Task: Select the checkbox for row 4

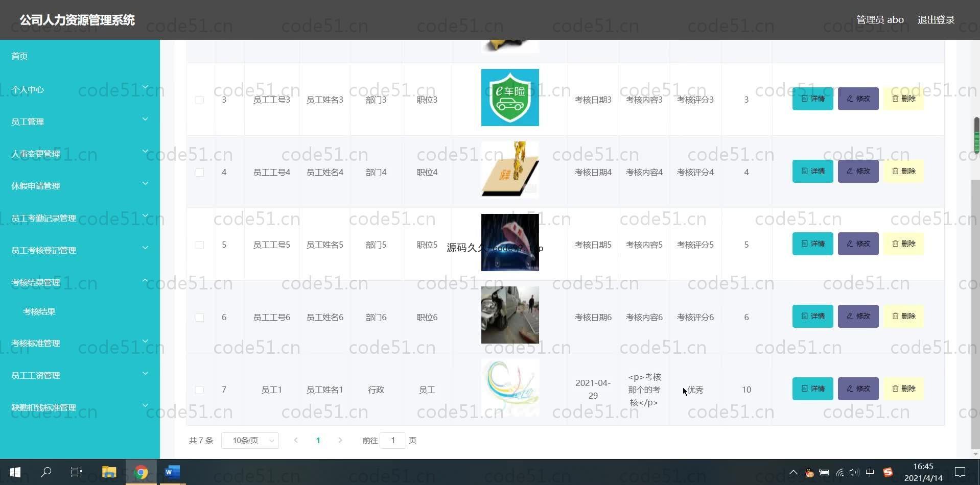Action: click(200, 173)
